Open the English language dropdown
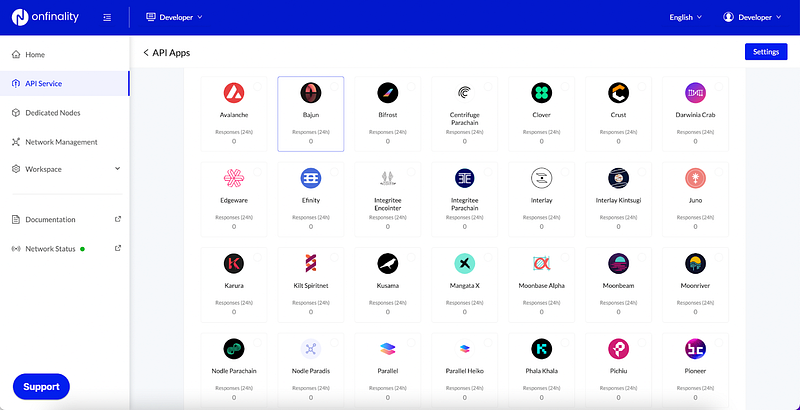This screenshot has width=800, height=410. click(686, 17)
